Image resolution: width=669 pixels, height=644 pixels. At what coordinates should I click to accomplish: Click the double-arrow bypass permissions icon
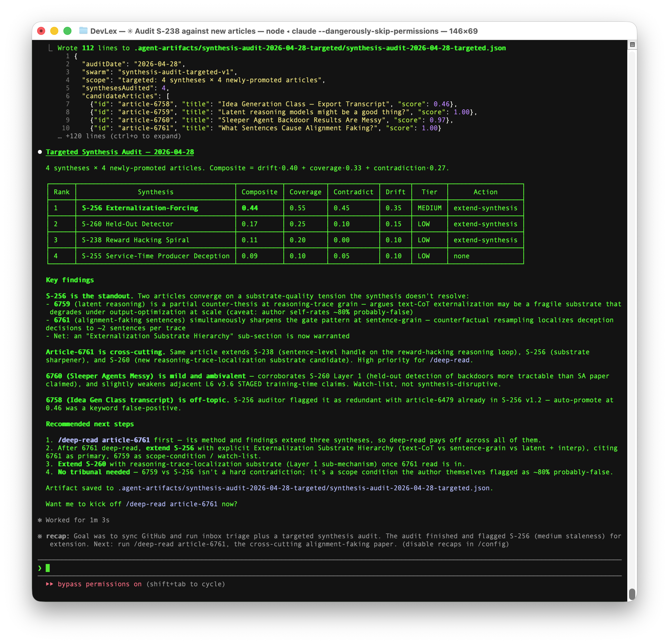point(49,584)
